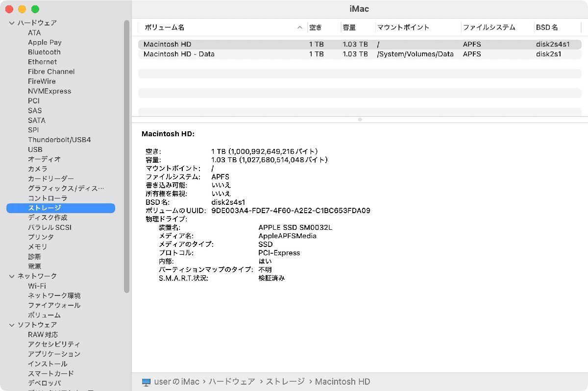Viewport: 588px width, 391px height.
Task: Open the Wi-Fi network entry
Action: pos(37,286)
